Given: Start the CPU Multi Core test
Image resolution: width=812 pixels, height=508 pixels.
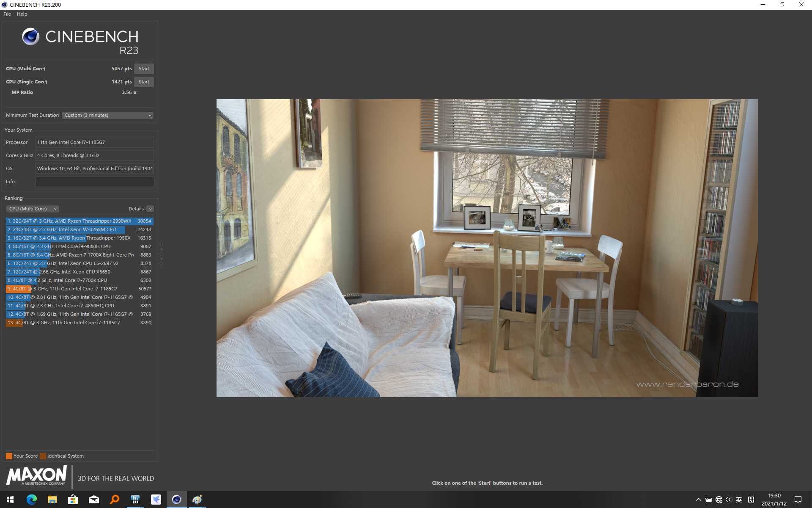Looking at the screenshot, I should tap(144, 69).
